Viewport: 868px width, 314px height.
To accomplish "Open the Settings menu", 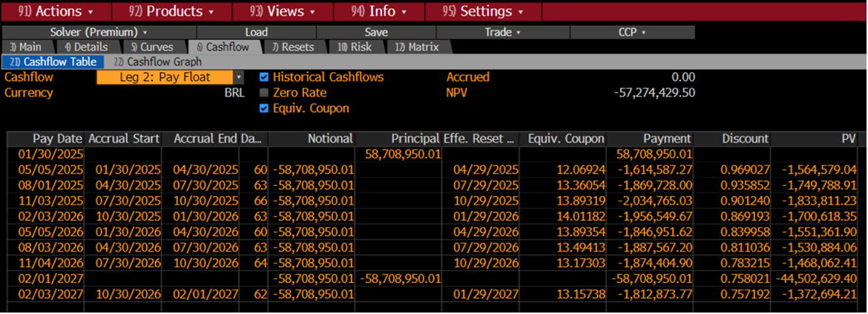I will coord(482,11).
